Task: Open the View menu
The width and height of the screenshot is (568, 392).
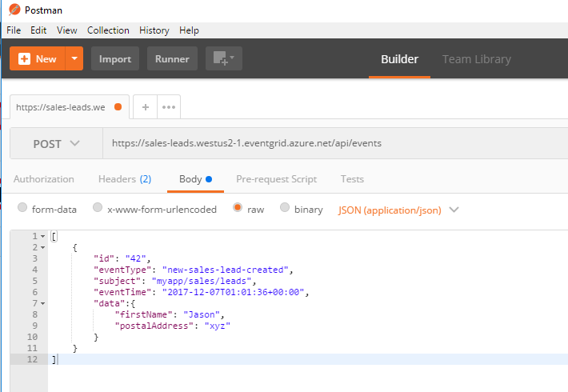Action: pos(67,30)
